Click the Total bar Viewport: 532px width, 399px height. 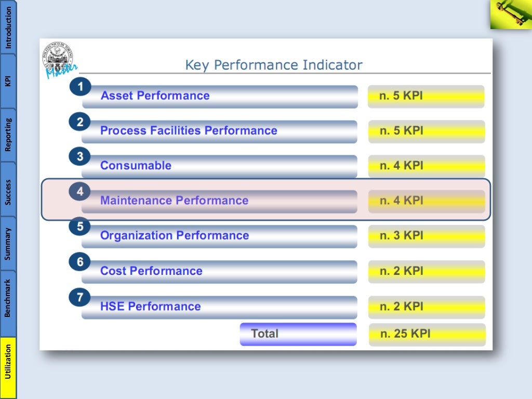[x=298, y=335]
